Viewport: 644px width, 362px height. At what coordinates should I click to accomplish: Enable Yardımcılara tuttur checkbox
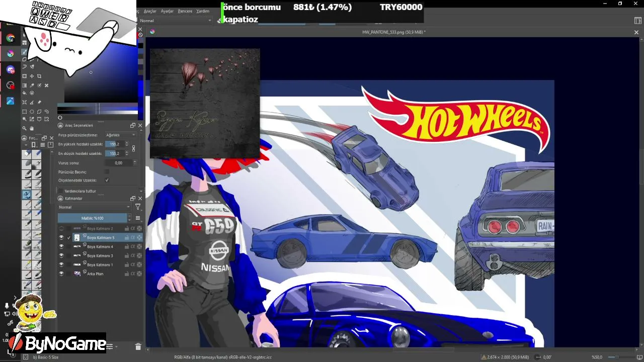61,191
